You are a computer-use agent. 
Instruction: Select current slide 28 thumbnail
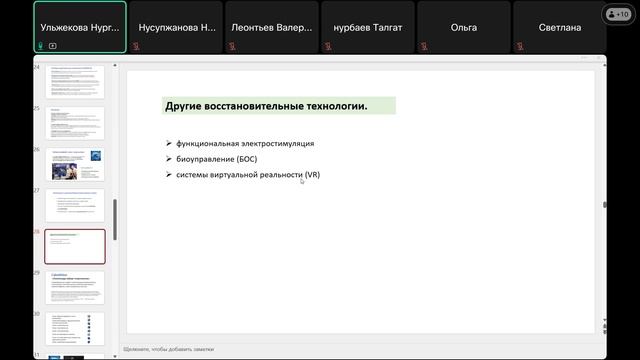point(75,247)
